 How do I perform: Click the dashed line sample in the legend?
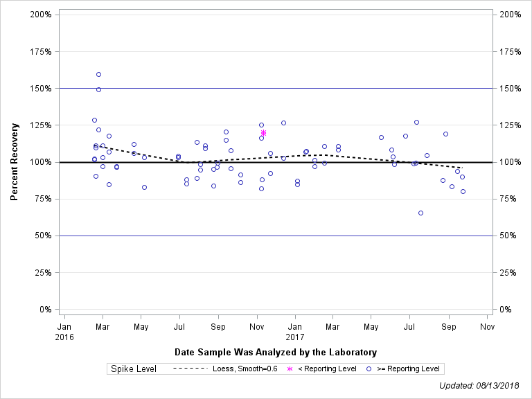[190, 369]
